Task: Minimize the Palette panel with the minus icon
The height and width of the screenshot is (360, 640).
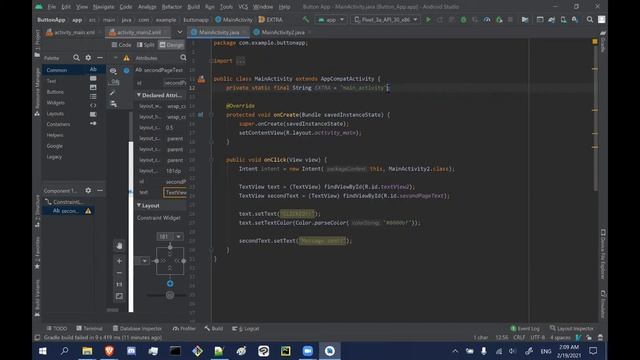Action: coord(100,58)
